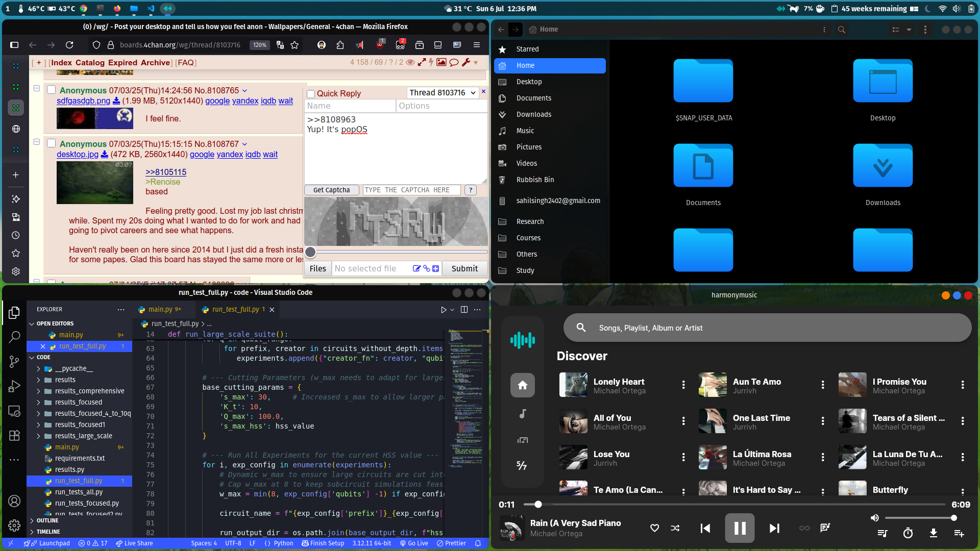Click the 4chan settings wrench icon
The image size is (980, 551).
click(466, 62)
